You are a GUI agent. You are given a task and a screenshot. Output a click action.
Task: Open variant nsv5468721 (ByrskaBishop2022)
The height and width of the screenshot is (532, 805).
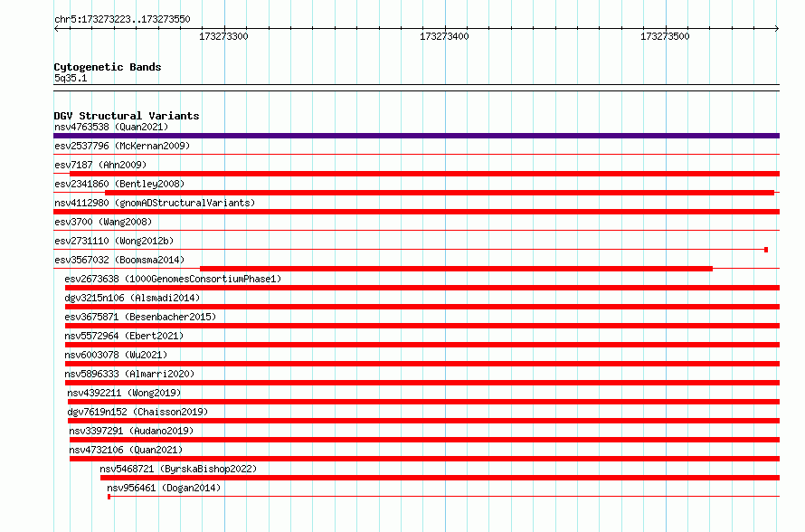pos(178,469)
